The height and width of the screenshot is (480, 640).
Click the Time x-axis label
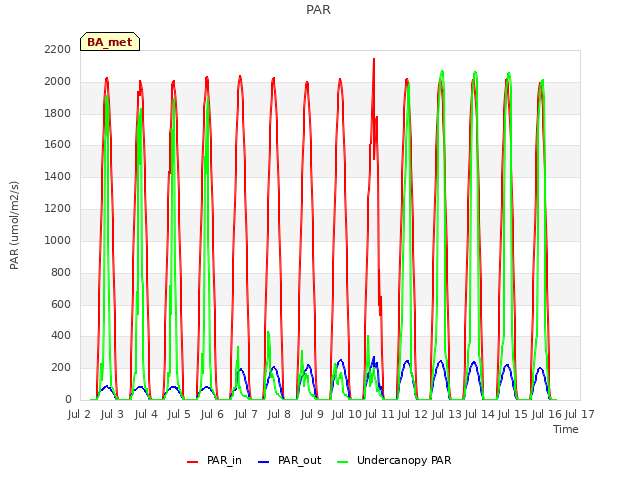(x=566, y=429)
